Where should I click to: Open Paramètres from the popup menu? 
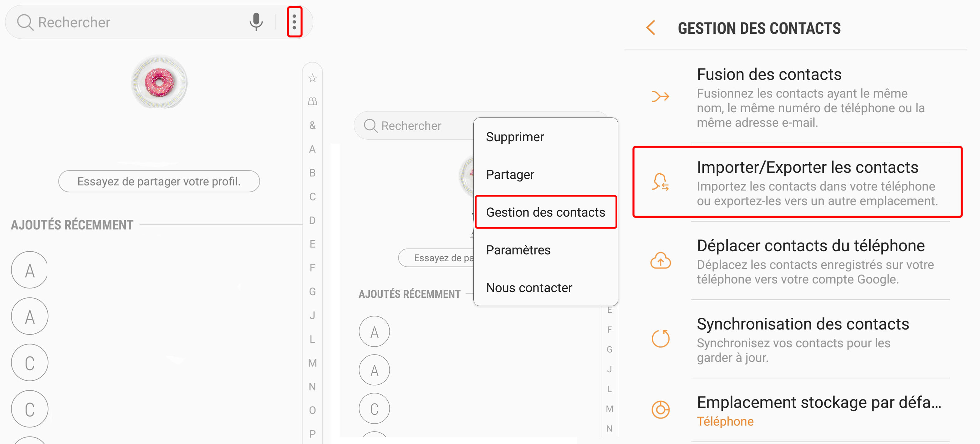point(518,250)
